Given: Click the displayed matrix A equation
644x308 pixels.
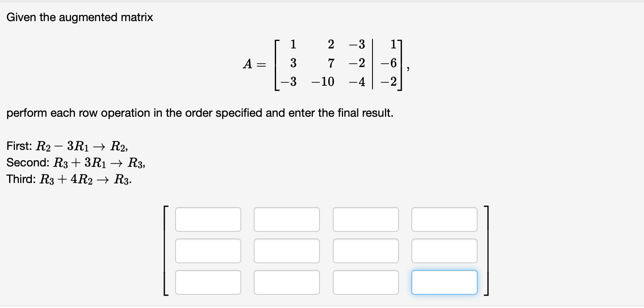Looking at the screenshot, I should tap(323, 63).
